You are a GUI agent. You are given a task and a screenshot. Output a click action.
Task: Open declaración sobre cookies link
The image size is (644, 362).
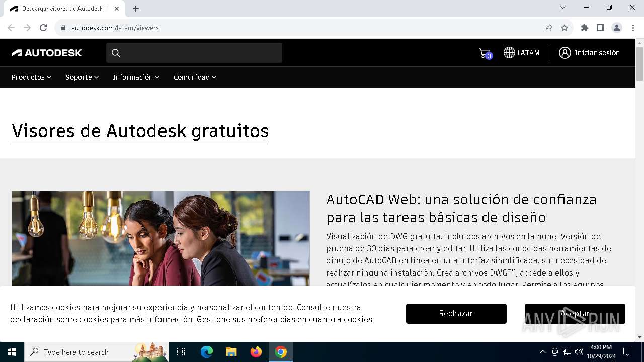tap(59, 319)
